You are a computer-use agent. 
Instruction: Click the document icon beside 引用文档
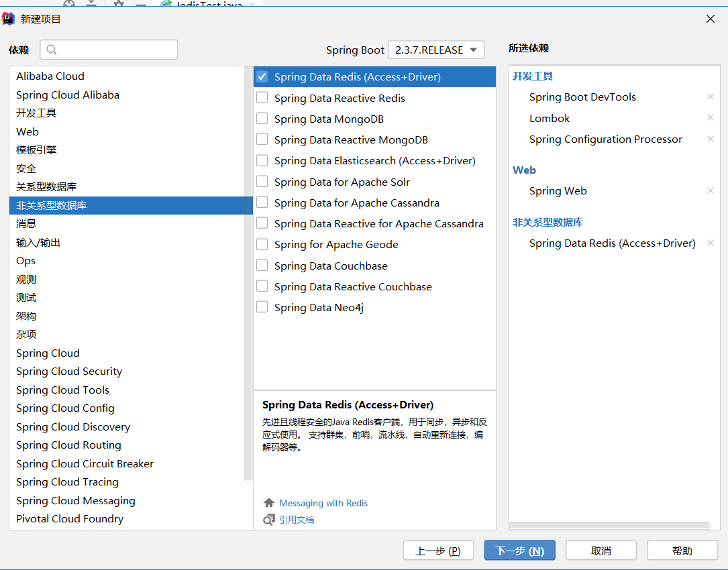tap(269, 520)
